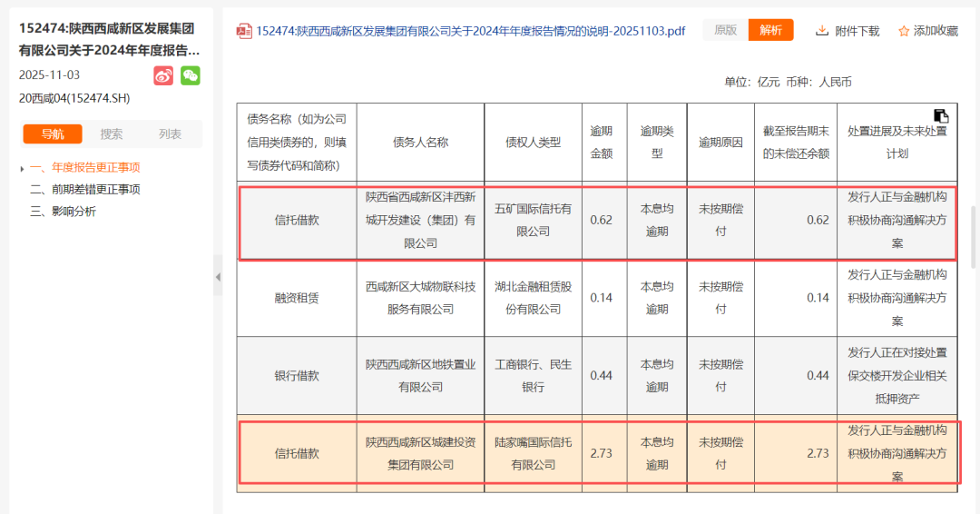Viewport: 980px width, 514px height.
Task: Click the 融资租赁 cell
Action: pyautogui.click(x=297, y=298)
